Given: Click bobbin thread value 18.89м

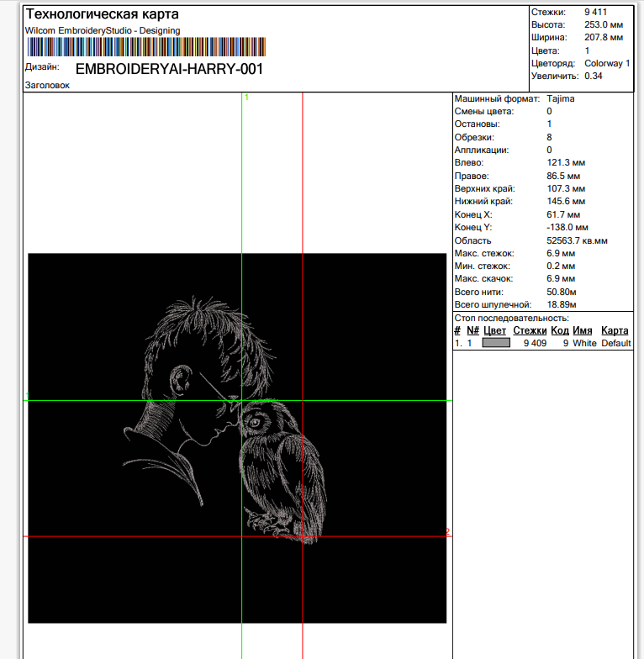Looking at the screenshot, I should (562, 304).
